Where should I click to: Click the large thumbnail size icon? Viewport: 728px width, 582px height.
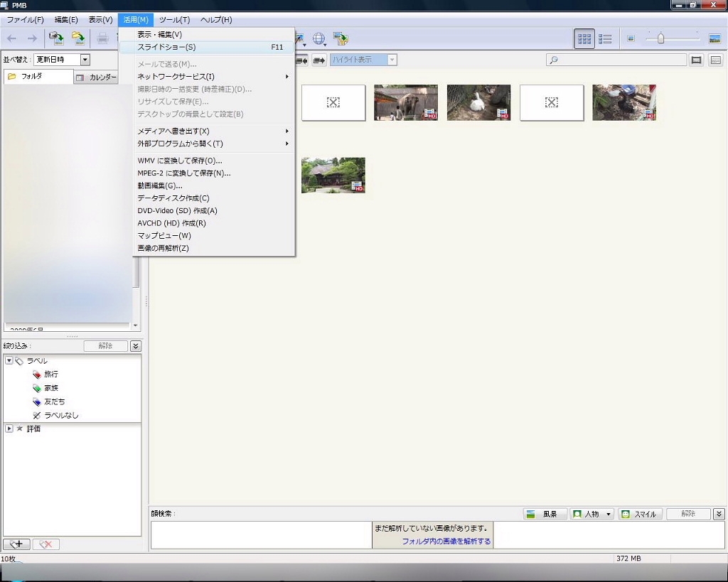pyautogui.click(x=714, y=38)
